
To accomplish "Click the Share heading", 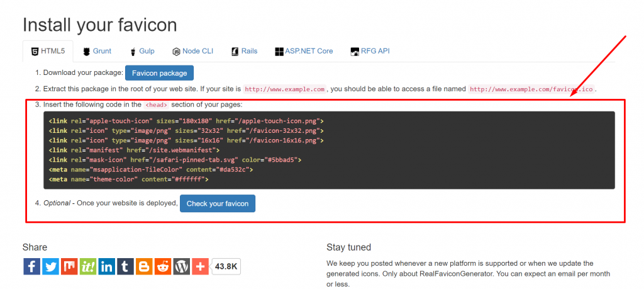I will coord(35,247).
